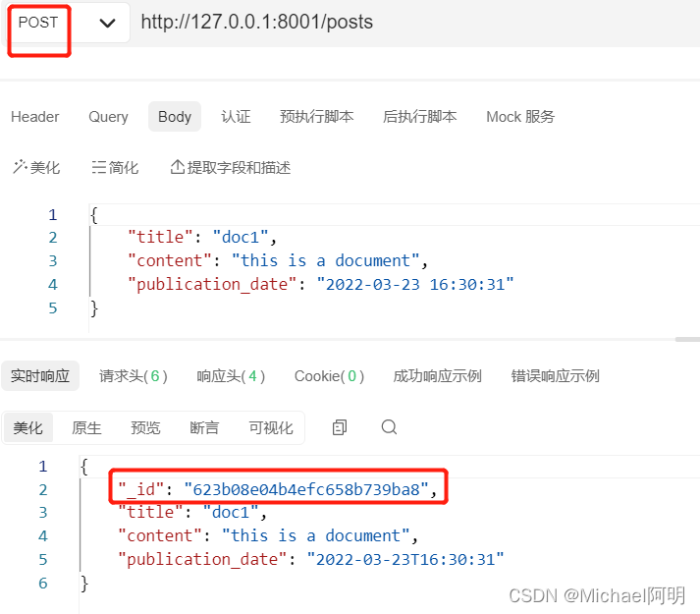The image size is (700, 614).
Task: Open the 错误响应示例 tab
Action: click(555, 376)
